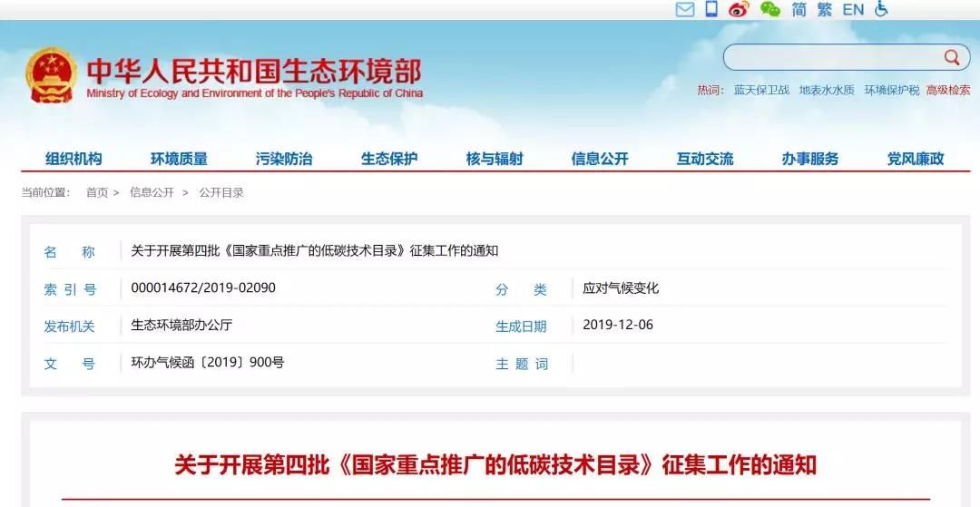The image size is (980, 507).
Task: Open the 互动交流 menu
Action: click(705, 159)
